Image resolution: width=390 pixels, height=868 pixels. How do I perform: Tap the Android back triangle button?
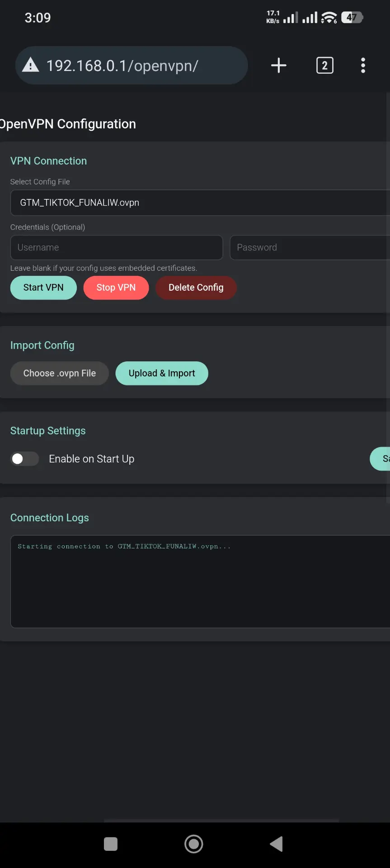click(x=276, y=844)
